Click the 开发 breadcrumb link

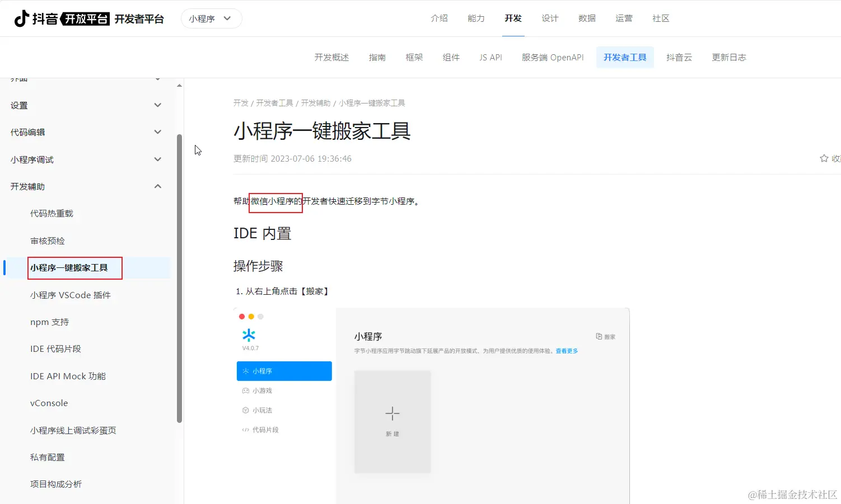(241, 103)
